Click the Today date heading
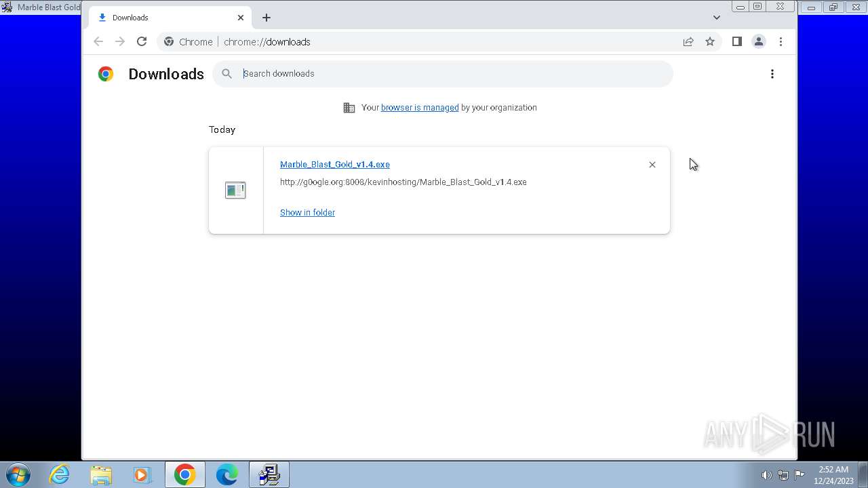 [222, 129]
